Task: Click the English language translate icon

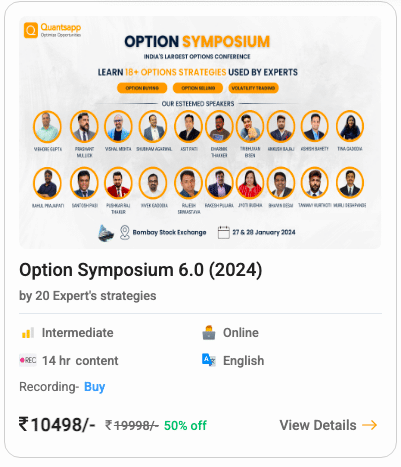Action: coord(209,360)
